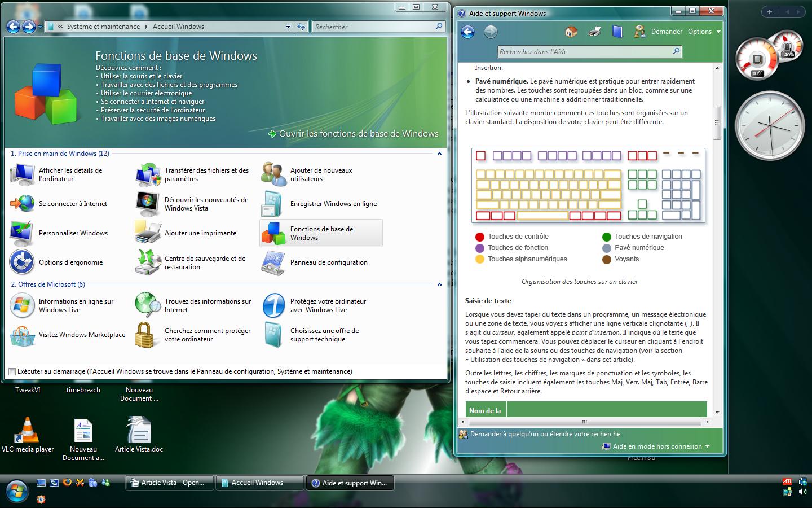Open Centre de sauvegarde et de restauration
812x508 pixels.
pyautogui.click(x=192, y=262)
